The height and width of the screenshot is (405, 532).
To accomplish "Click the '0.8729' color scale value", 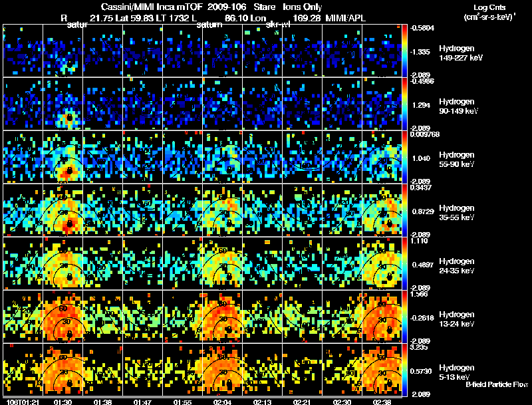I will tap(423, 211).
